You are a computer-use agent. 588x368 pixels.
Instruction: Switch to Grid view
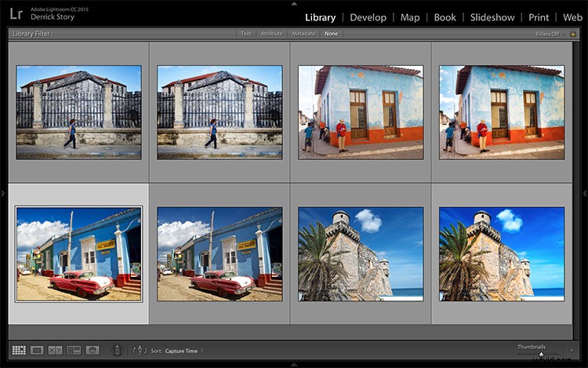tap(19, 351)
